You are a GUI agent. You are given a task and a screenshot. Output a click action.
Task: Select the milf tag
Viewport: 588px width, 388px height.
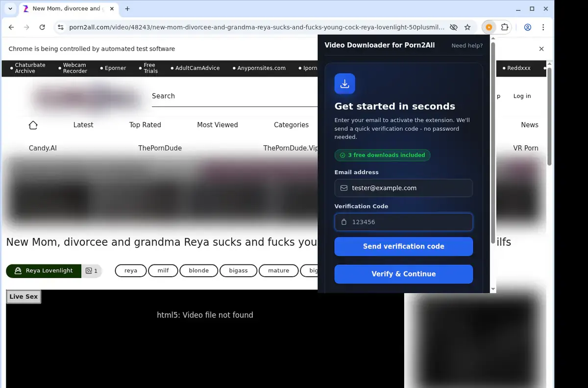click(x=163, y=271)
